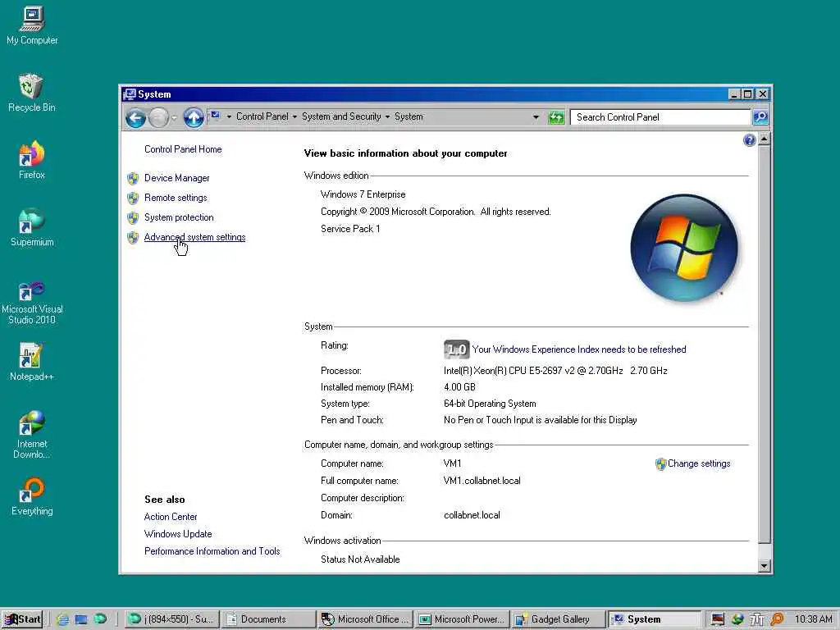Click the scrollbar up arrow
This screenshot has width=840, height=630.
765,139
